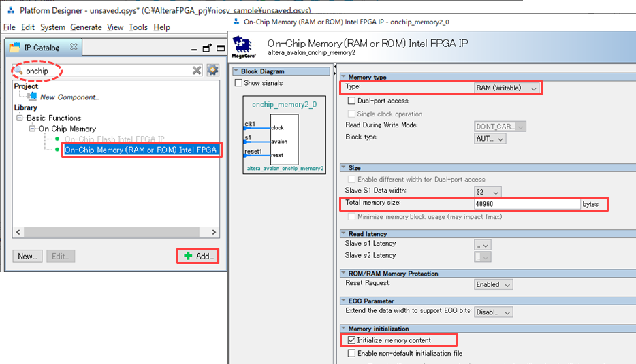636x364 pixels.
Task: Select On-Chip Flash Intel FPGA IP item
Action: (114, 139)
